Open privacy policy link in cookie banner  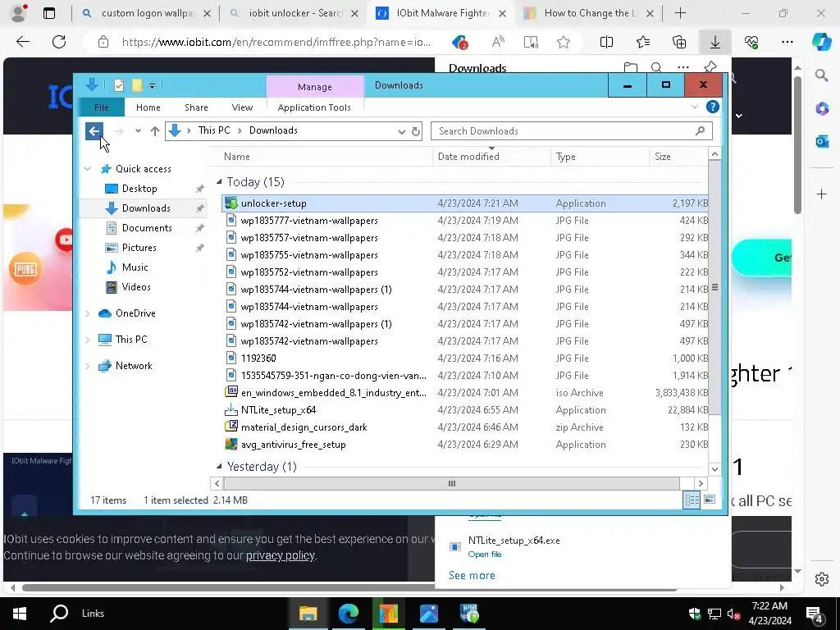281,555
